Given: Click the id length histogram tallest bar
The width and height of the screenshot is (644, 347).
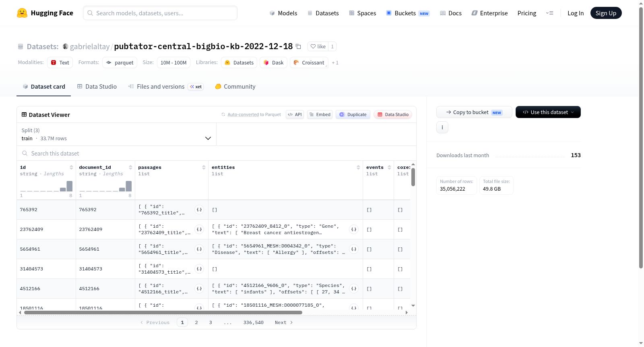Looking at the screenshot, I should coord(70,186).
